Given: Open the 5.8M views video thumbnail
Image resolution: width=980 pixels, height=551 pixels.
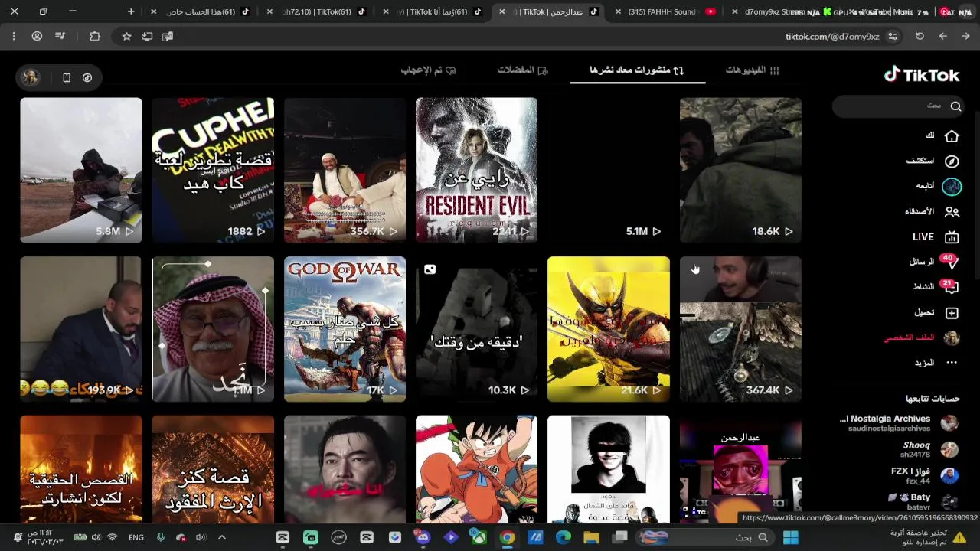Looking at the screenshot, I should [x=81, y=170].
